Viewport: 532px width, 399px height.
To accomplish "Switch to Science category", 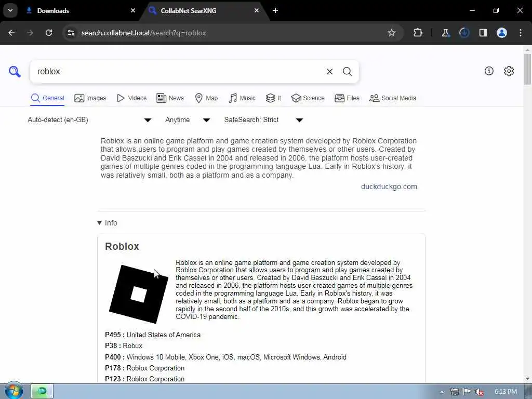I will (308, 98).
